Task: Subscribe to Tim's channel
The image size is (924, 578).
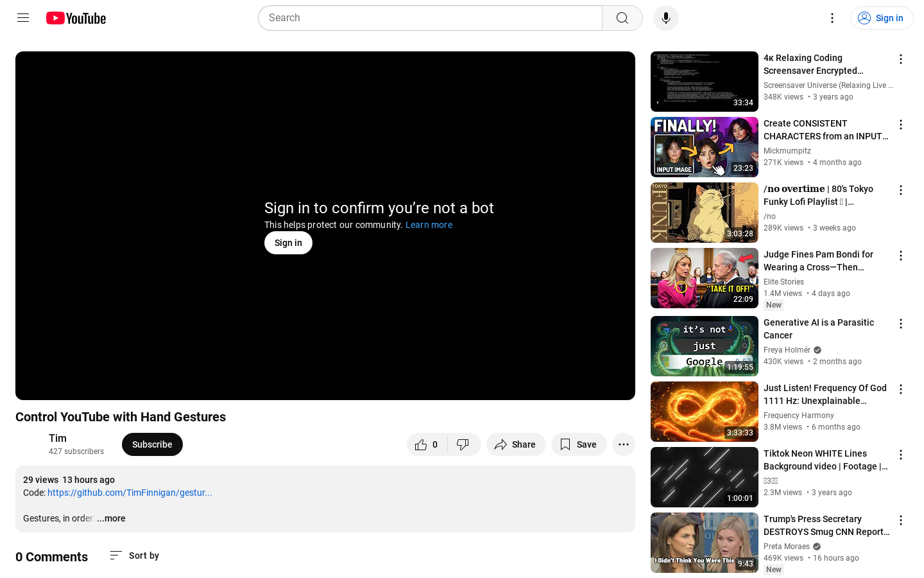Action: [x=152, y=444]
